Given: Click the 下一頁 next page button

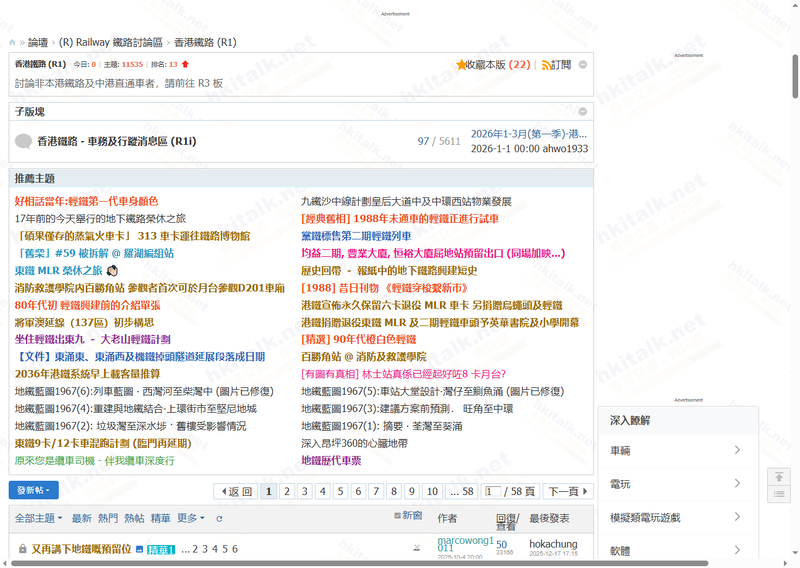Looking at the screenshot, I should point(568,491).
